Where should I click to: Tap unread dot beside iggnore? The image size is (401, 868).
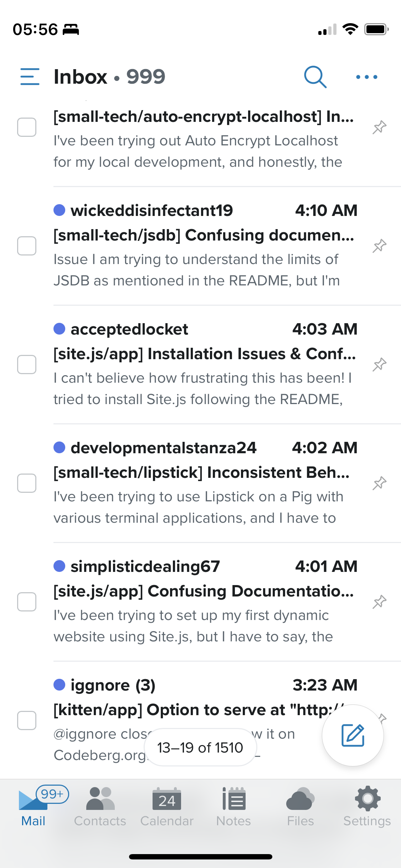pyautogui.click(x=59, y=684)
